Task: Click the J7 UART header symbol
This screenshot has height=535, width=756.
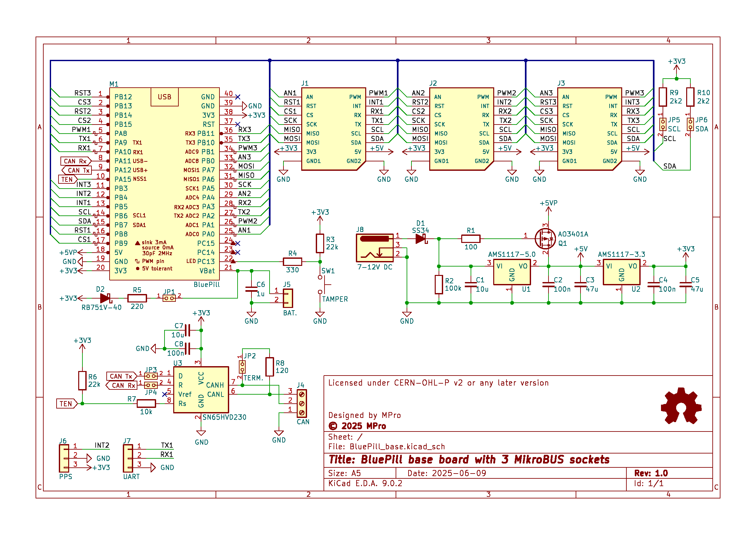Action: click(128, 458)
